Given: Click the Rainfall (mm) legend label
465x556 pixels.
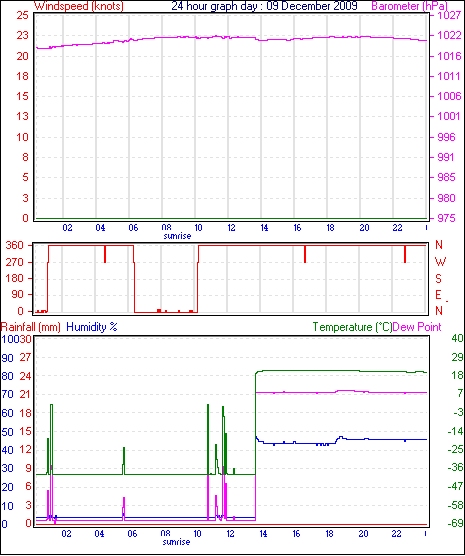Looking at the screenshot, I should (x=31, y=327).
